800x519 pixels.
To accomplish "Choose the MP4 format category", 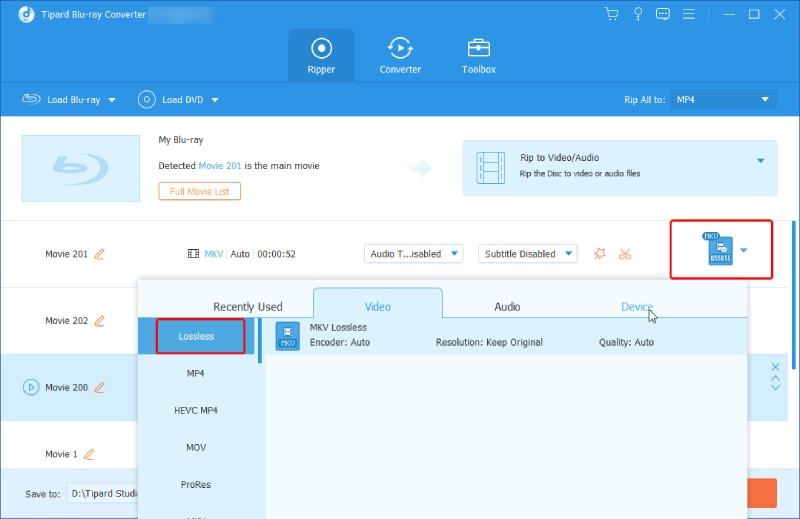I will tap(196, 373).
